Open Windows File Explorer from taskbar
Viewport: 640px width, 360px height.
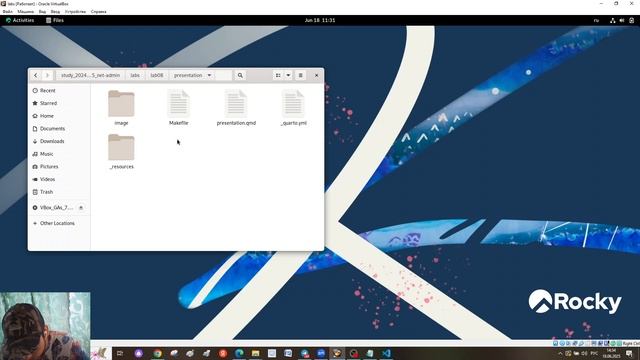point(256,353)
